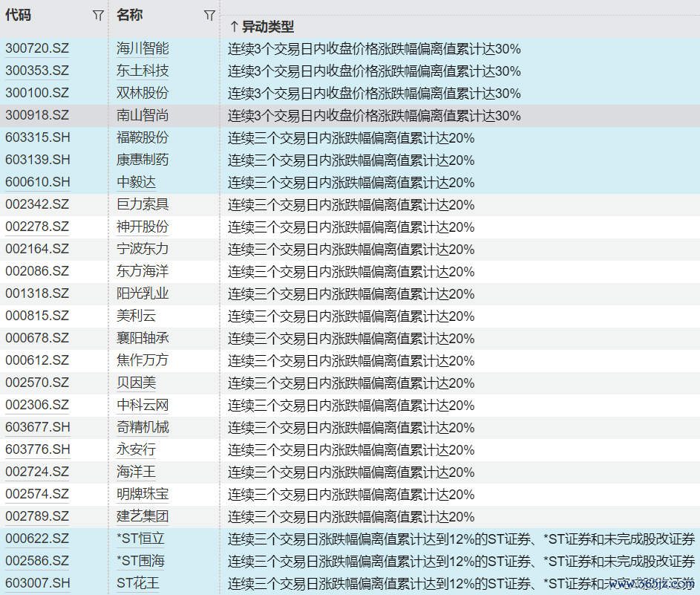
Task: Open stock code 000815.SZ
Action: click(37, 316)
